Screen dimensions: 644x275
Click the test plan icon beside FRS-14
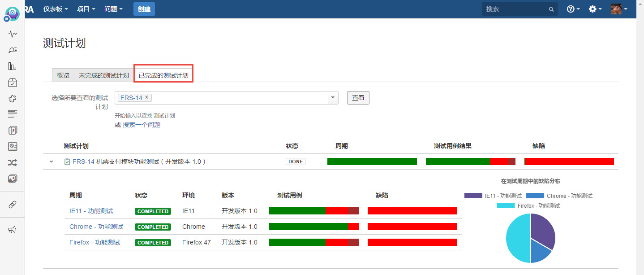[x=67, y=162]
